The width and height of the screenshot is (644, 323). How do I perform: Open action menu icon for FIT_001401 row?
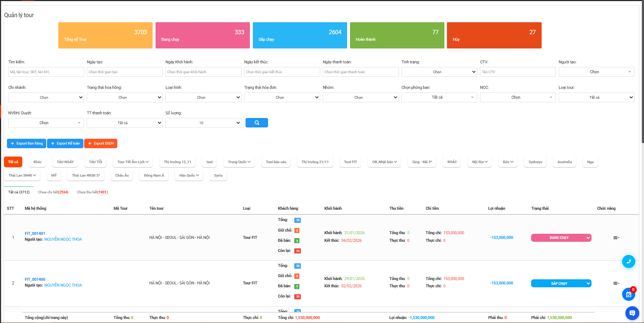click(616, 238)
